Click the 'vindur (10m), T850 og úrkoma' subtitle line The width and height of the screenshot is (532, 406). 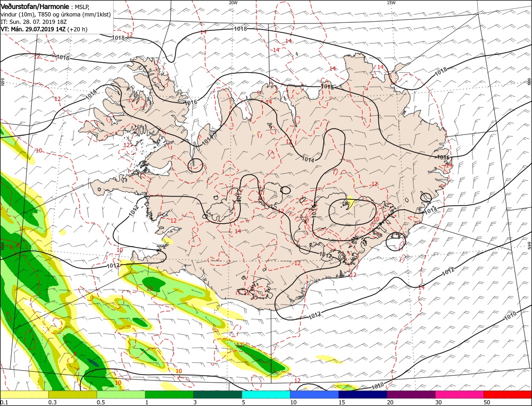55,14
